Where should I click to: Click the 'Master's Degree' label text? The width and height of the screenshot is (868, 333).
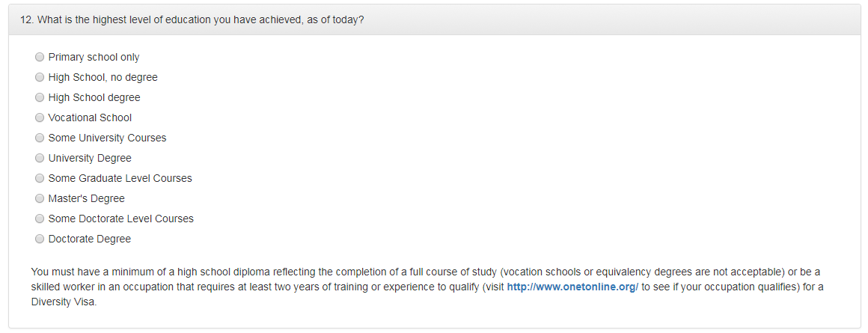coord(86,198)
